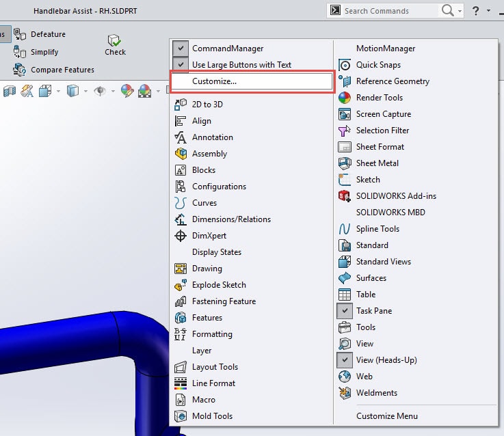The height and width of the screenshot is (436, 504).
Task: Click the Annotation toolbar icon
Action: 181,137
